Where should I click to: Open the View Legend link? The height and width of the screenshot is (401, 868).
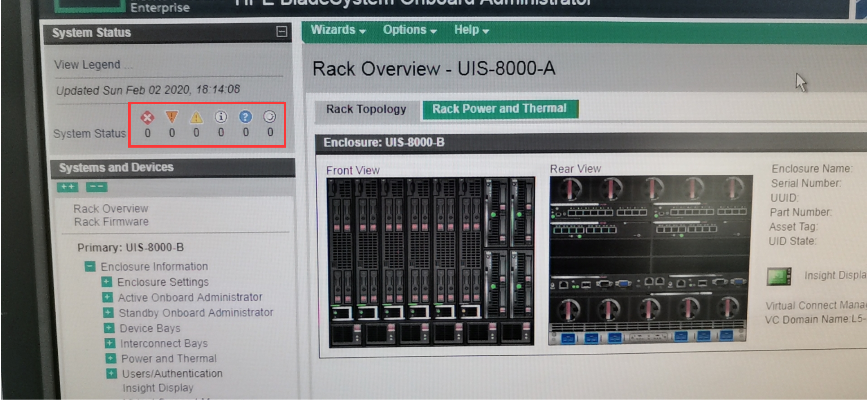[x=87, y=65]
